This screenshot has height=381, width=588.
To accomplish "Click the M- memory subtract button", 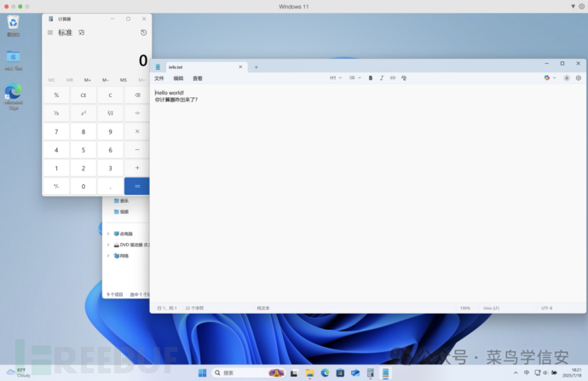I will (106, 80).
